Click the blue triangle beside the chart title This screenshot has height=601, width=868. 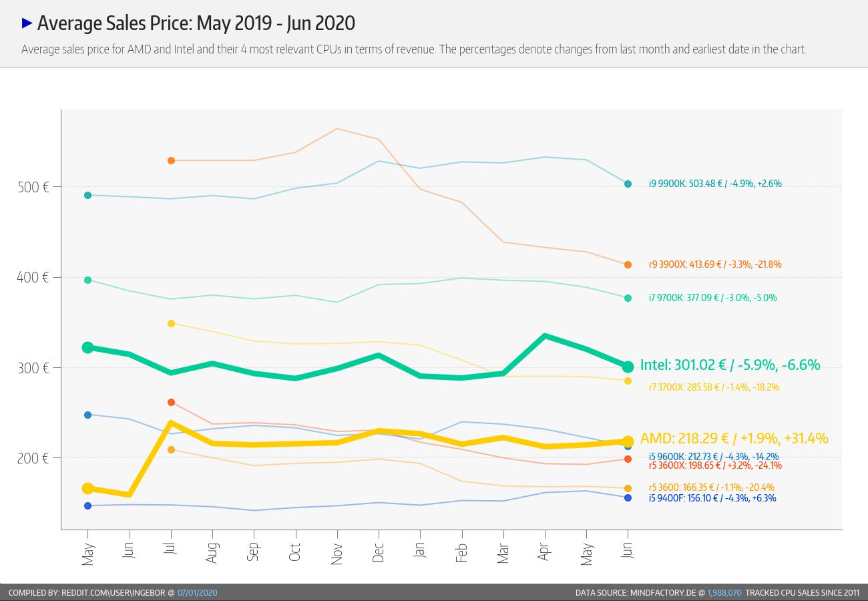(x=27, y=23)
